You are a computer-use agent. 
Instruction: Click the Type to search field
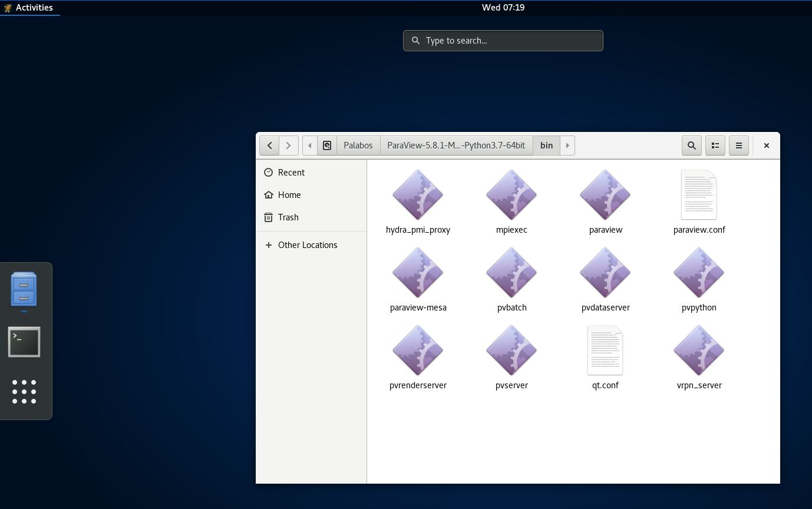click(503, 41)
